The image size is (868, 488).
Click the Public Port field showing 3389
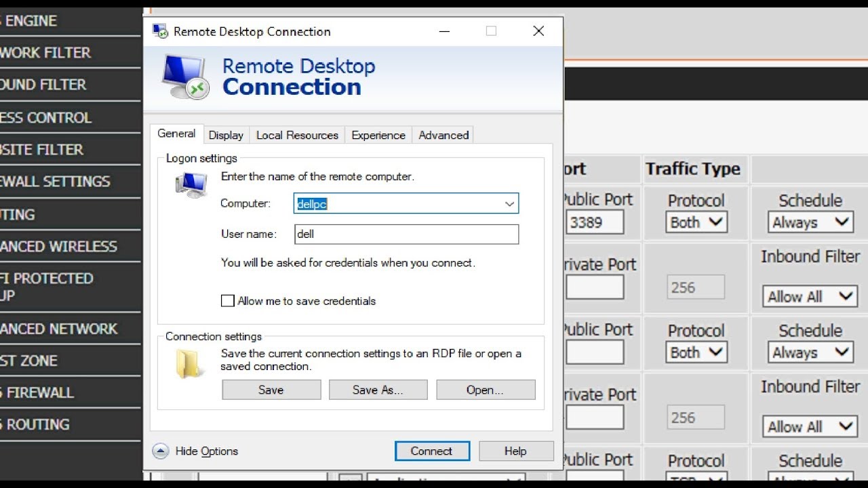(595, 222)
